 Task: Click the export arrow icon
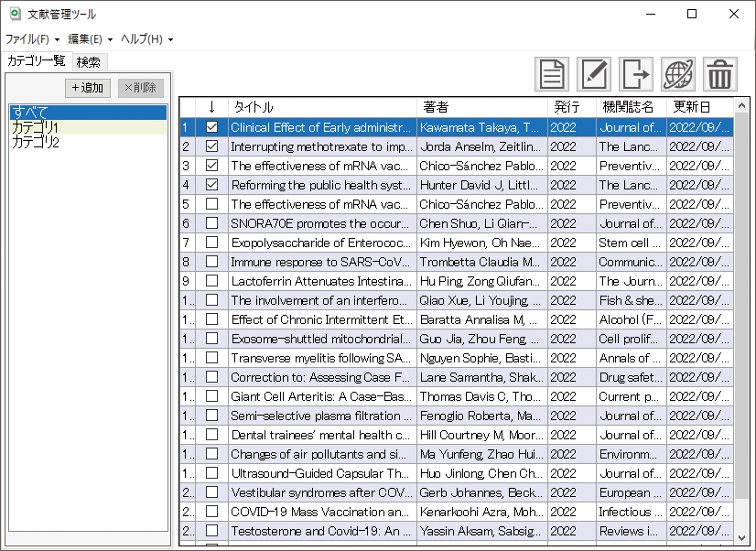click(x=636, y=73)
